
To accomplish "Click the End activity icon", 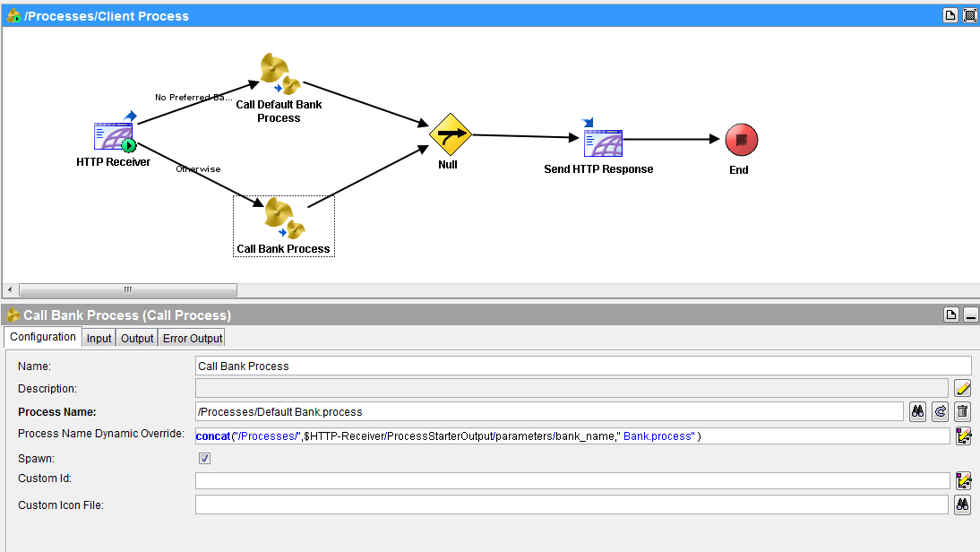I will click(x=739, y=142).
